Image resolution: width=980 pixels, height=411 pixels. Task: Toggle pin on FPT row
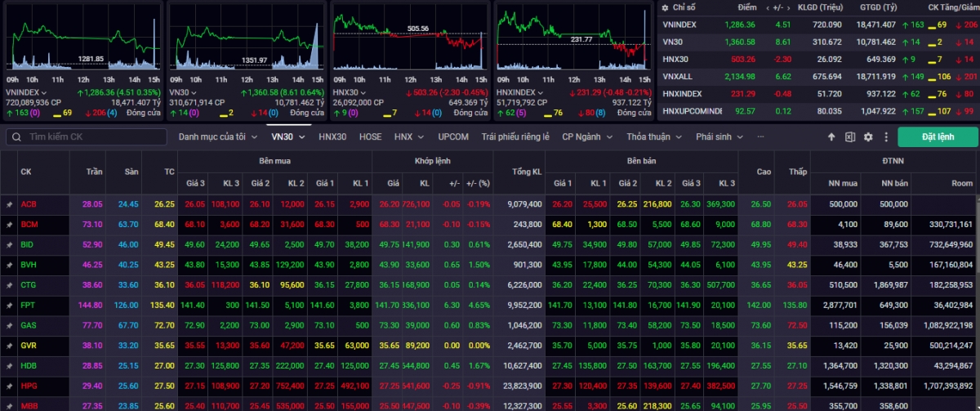pyautogui.click(x=9, y=305)
